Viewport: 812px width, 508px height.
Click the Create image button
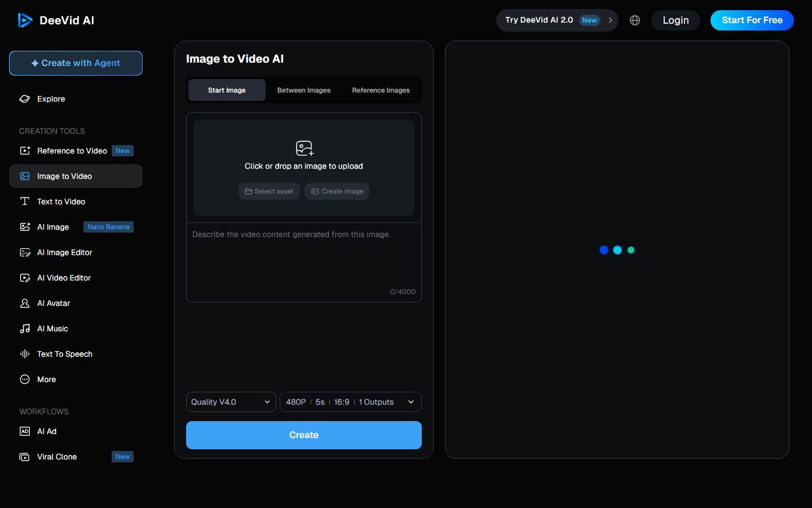point(337,191)
